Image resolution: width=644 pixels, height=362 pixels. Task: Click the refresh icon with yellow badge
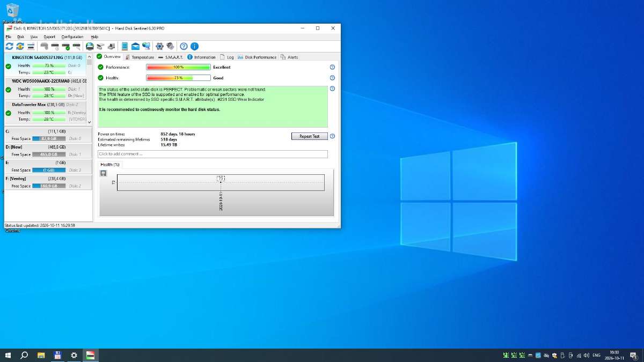coord(20,46)
